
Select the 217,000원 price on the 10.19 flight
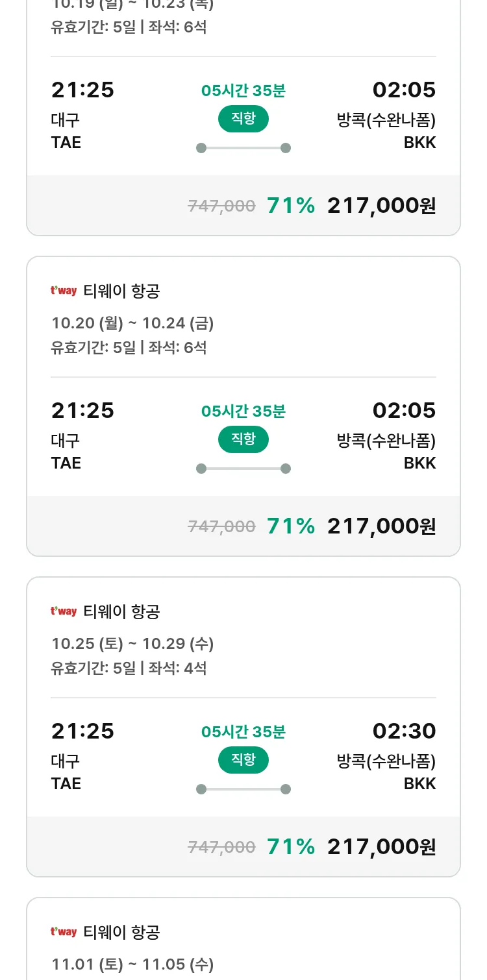click(381, 206)
